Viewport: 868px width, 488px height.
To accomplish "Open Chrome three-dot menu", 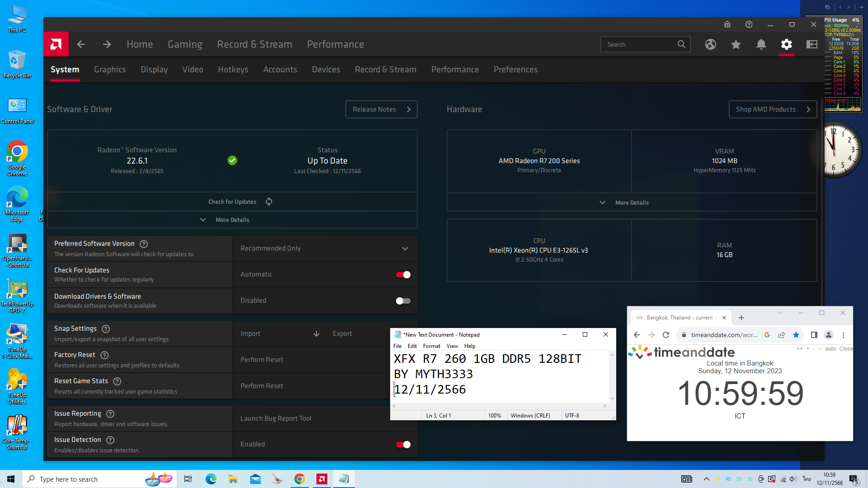I will pyautogui.click(x=843, y=335).
